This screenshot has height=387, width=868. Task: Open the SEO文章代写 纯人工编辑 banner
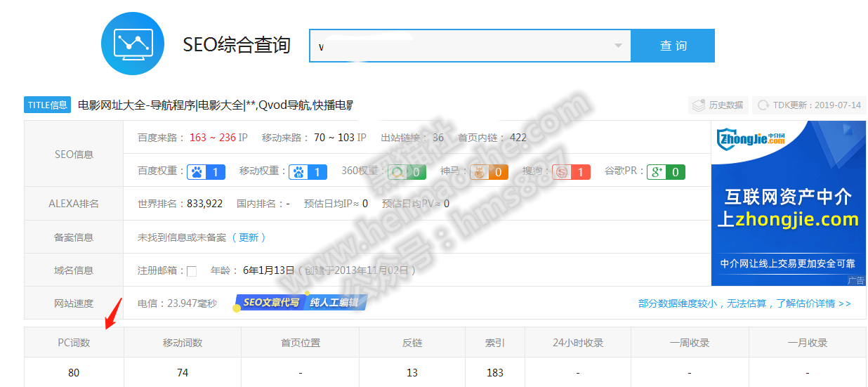pyautogui.click(x=301, y=303)
